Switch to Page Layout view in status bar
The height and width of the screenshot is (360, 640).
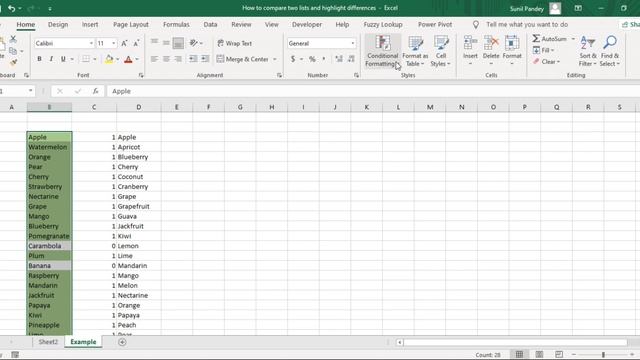pos(539,355)
